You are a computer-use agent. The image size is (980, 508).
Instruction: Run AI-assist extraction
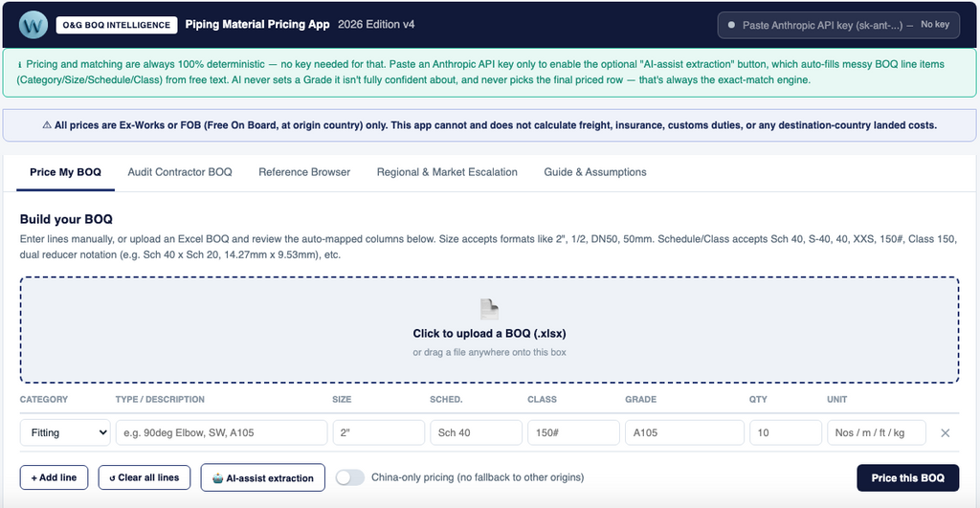pos(262,477)
